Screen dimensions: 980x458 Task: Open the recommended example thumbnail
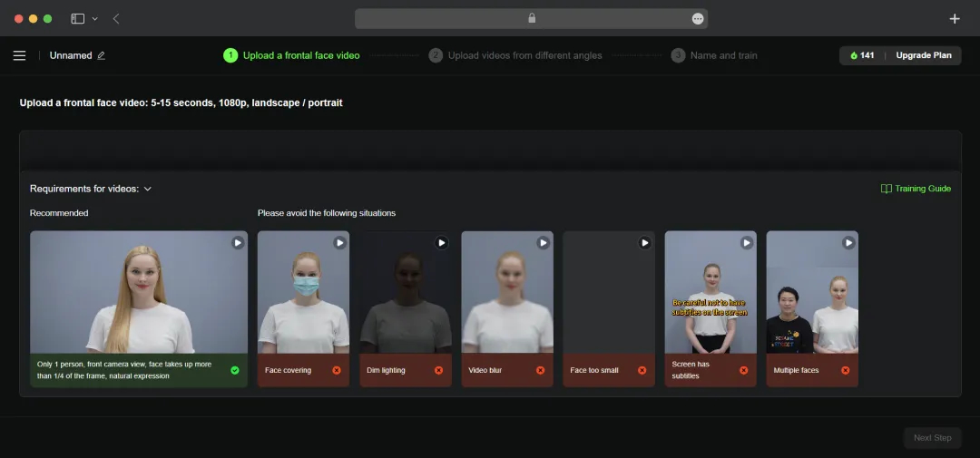[139, 292]
